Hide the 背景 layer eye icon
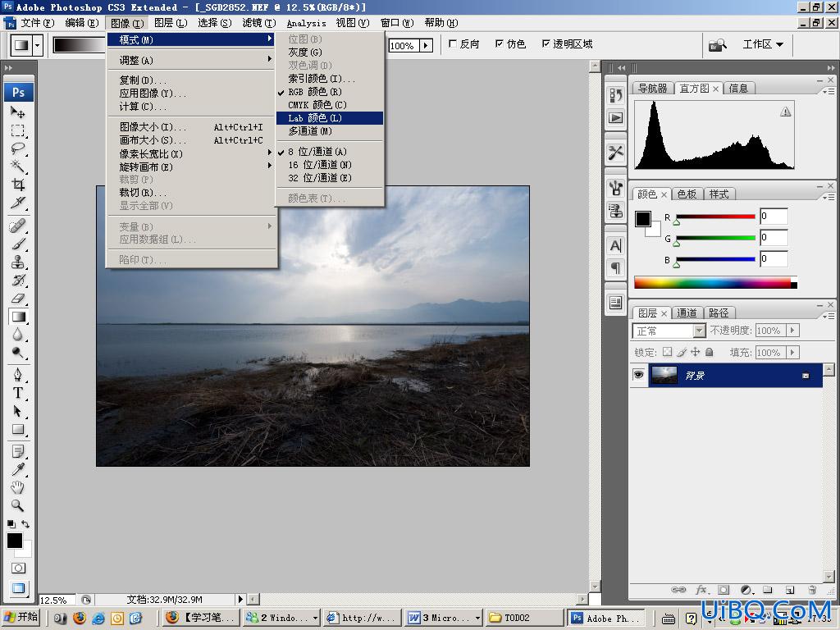This screenshot has height=630, width=840. (x=638, y=374)
